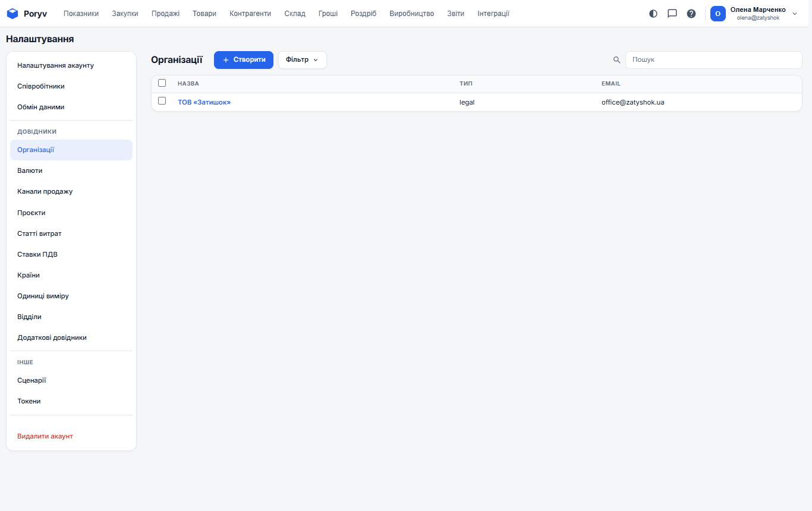812x511 pixels.
Task: Click the НАЗВА column header
Action: (188, 84)
